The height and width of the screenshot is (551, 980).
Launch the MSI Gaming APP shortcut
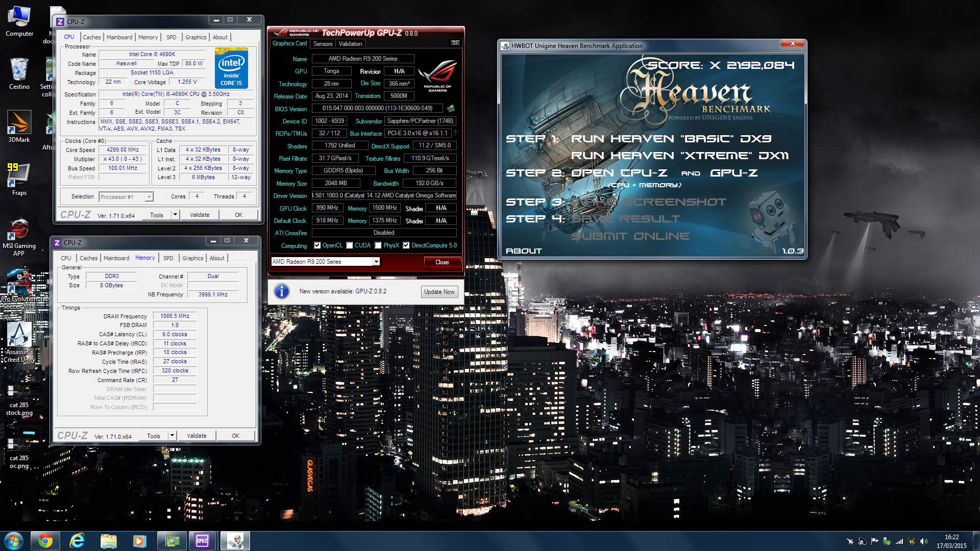click(19, 237)
